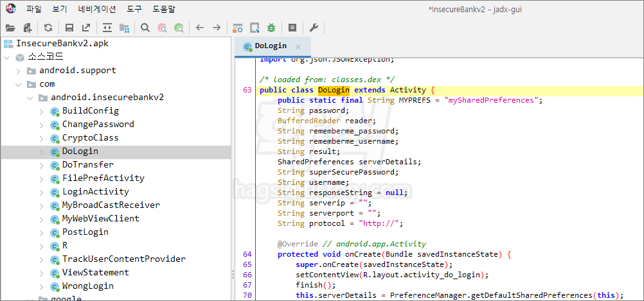Expand the android.support package

click(x=18, y=71)
